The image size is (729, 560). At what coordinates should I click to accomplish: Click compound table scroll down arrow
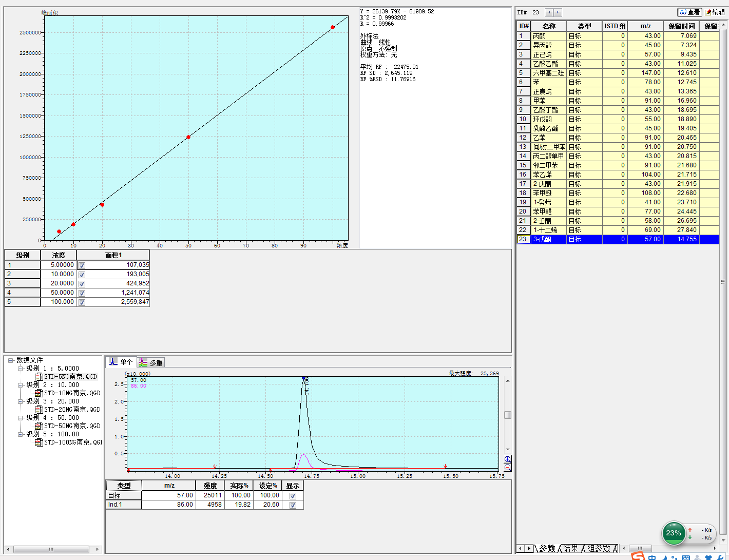[x=723, y=540]
